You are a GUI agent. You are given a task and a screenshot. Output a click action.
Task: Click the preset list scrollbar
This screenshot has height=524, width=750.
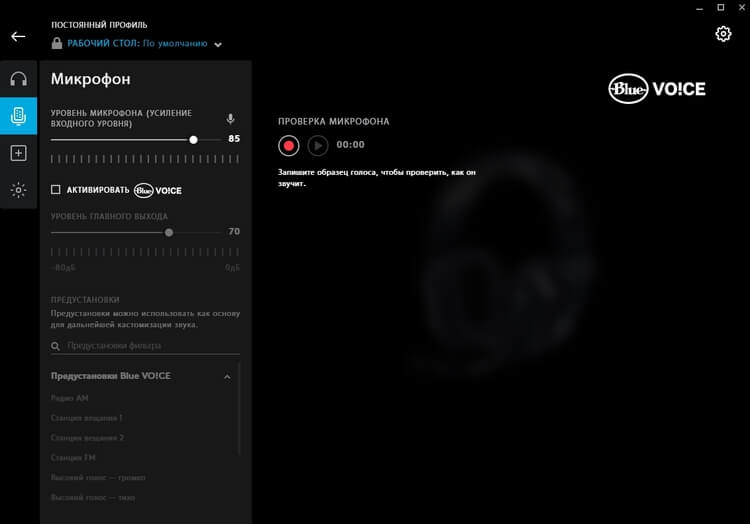point(238,410)
